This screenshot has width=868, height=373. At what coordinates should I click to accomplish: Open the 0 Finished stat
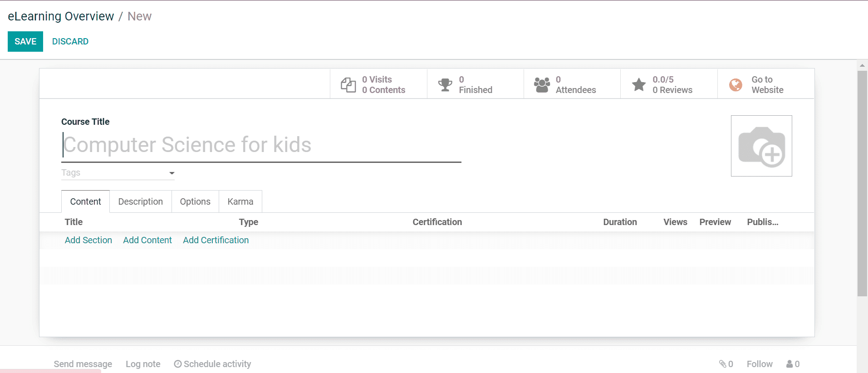[476, 84]
